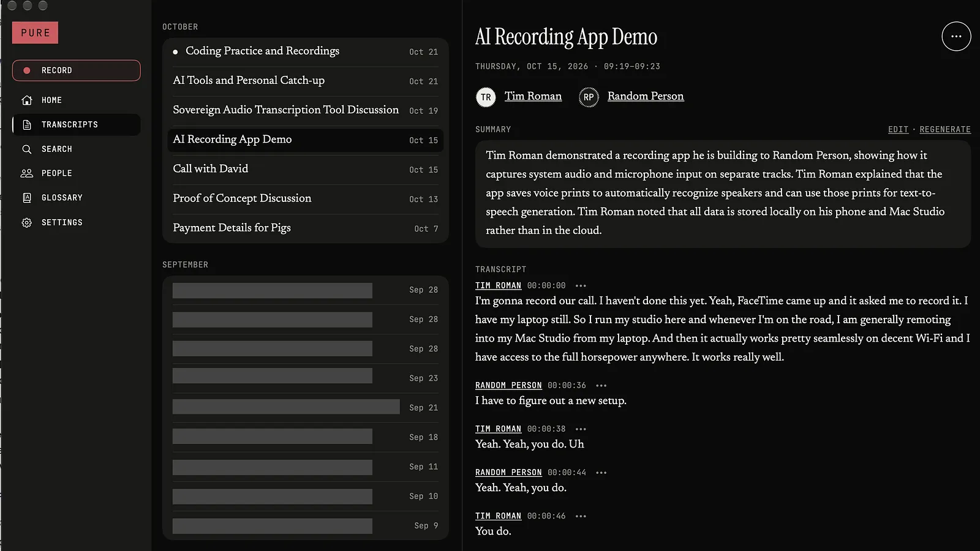
Task: Open the Random Person participant link
Action: click(x=646, y=96)
